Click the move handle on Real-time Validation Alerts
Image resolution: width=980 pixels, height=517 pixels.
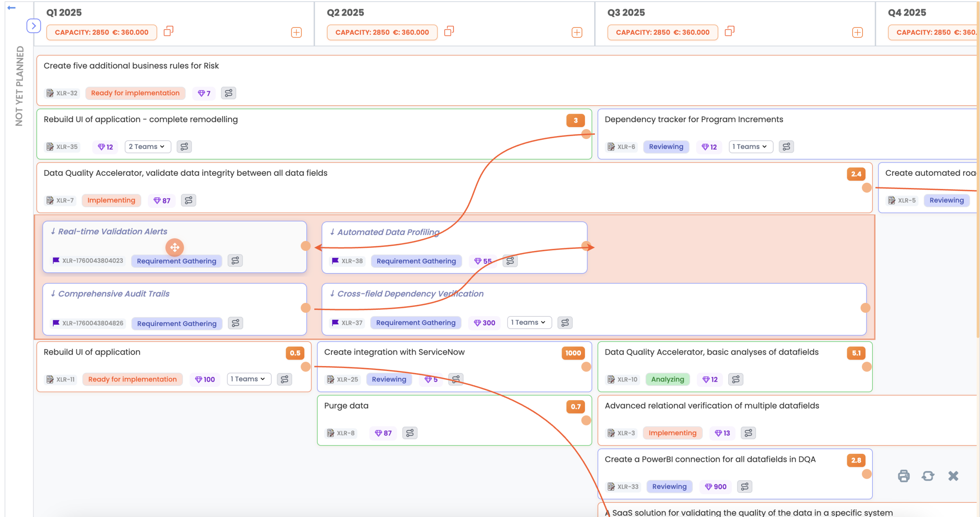pos(175,247)
